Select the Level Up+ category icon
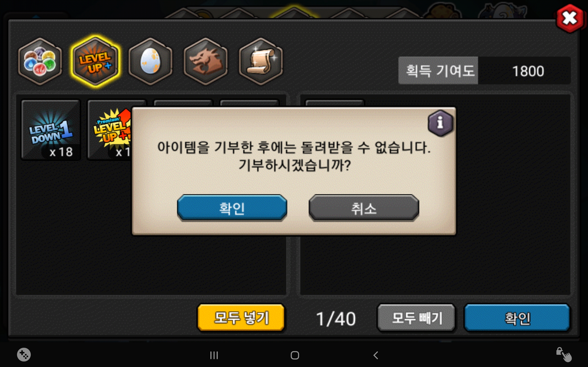This screenshot has height=367, width=588. point(95,62)
